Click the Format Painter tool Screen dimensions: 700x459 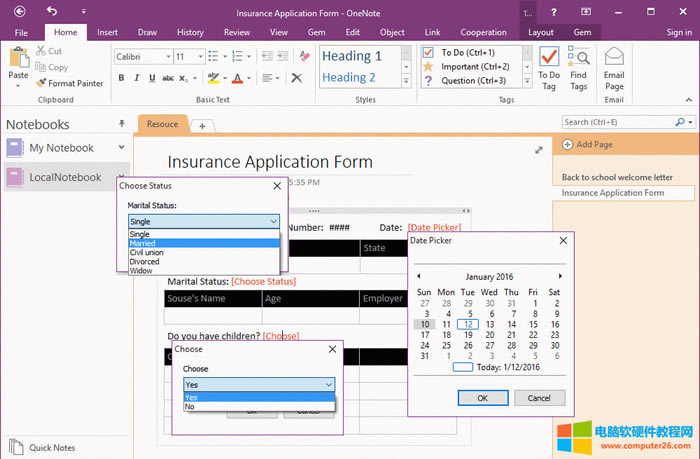69,83
